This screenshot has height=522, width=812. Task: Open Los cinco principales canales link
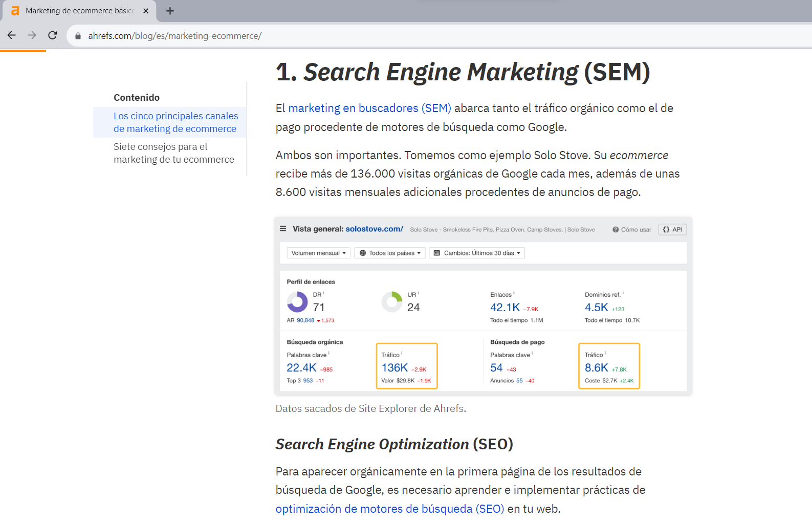(x=175, y=122)
